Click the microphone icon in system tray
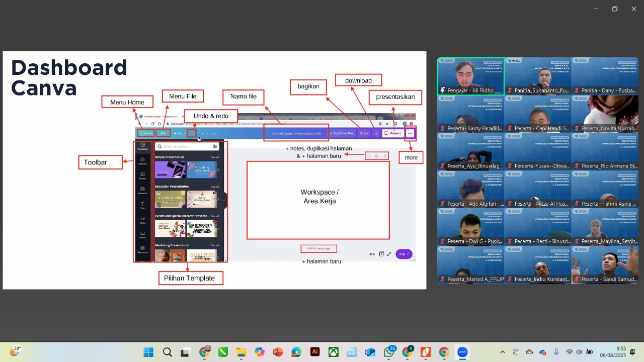Viewport: 644px width, 362px height. click(556, 352)
